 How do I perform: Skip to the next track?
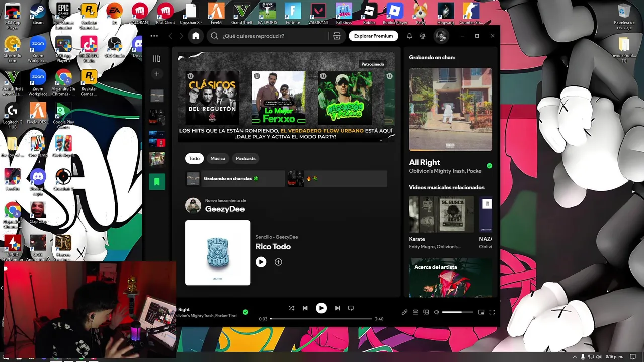(337, 308)
